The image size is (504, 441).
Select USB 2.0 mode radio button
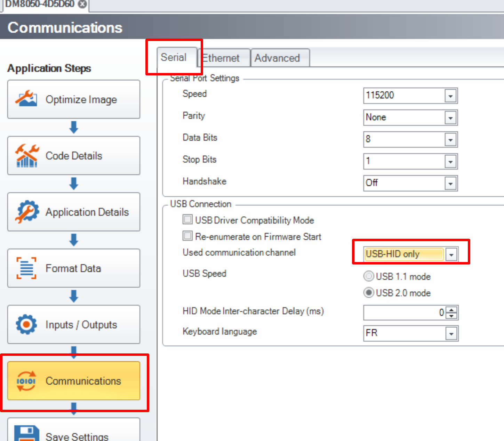(x=368, y=293)
